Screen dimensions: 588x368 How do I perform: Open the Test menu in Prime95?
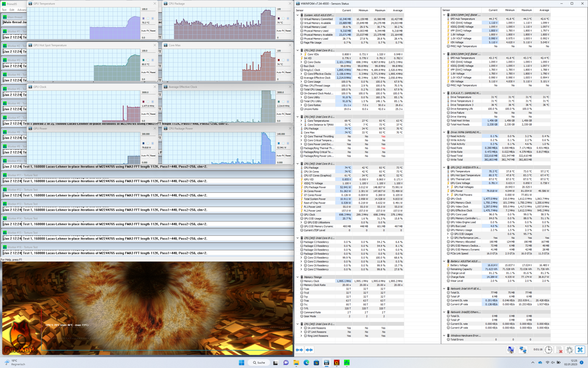4,10
